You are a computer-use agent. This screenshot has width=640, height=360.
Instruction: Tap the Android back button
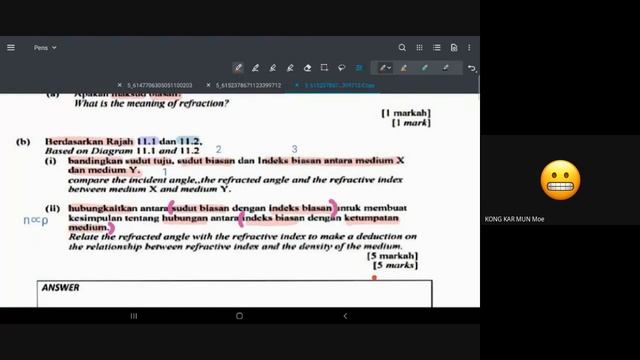coord(345,316)
